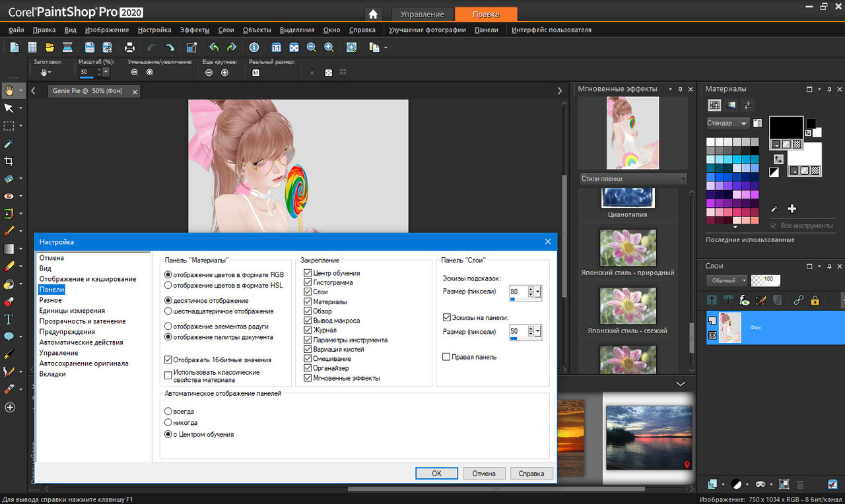Image resolution: width=845 pixels, height=504 pixels.
Task: Select Прозрачность и затенение settings category
Action: pyautogui.click(x=82, y=321)
